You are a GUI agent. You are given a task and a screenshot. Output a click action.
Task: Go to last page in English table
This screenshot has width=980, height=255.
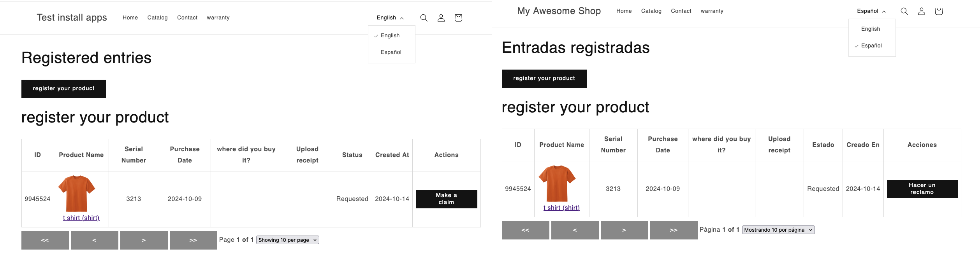point(193,240)
